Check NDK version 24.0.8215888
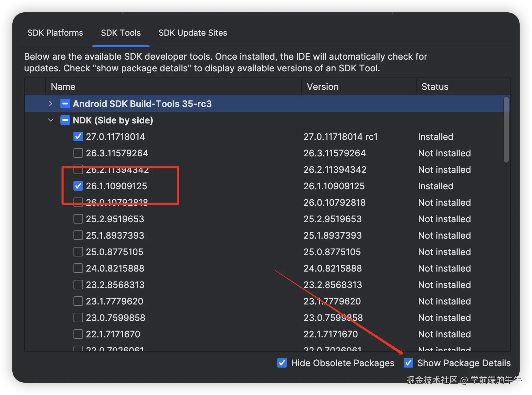 [x=78, y=268]
